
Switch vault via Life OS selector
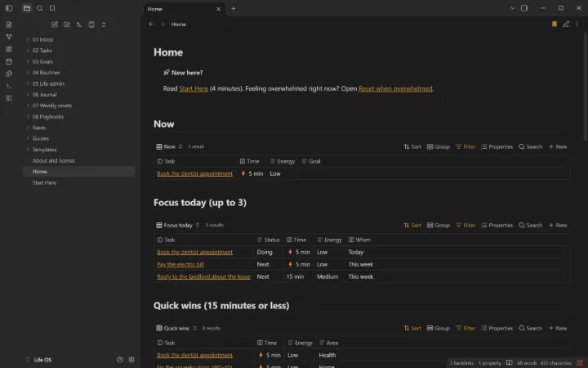39,360
